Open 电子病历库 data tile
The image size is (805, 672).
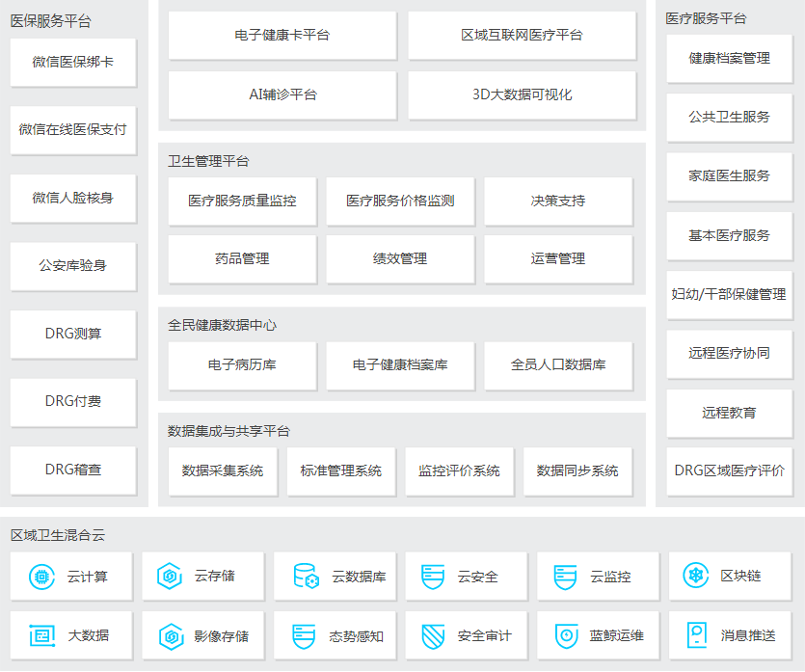click(242, 365)
